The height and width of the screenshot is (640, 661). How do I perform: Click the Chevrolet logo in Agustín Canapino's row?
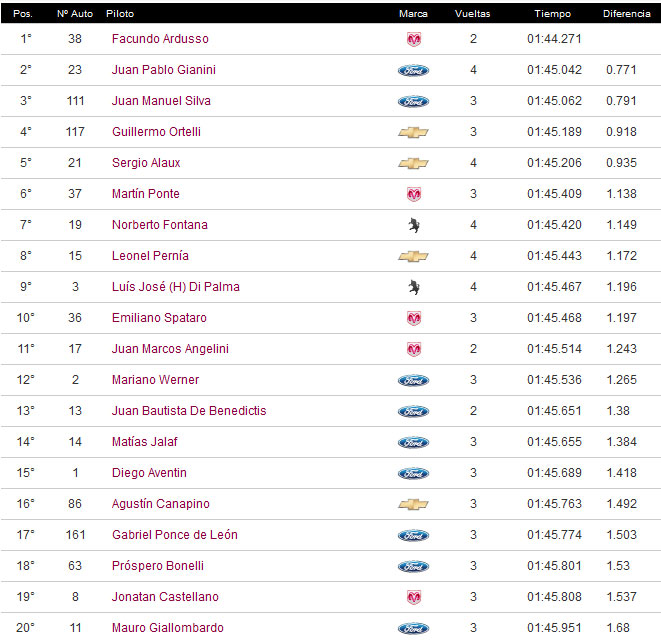click(x=413, y=504)
